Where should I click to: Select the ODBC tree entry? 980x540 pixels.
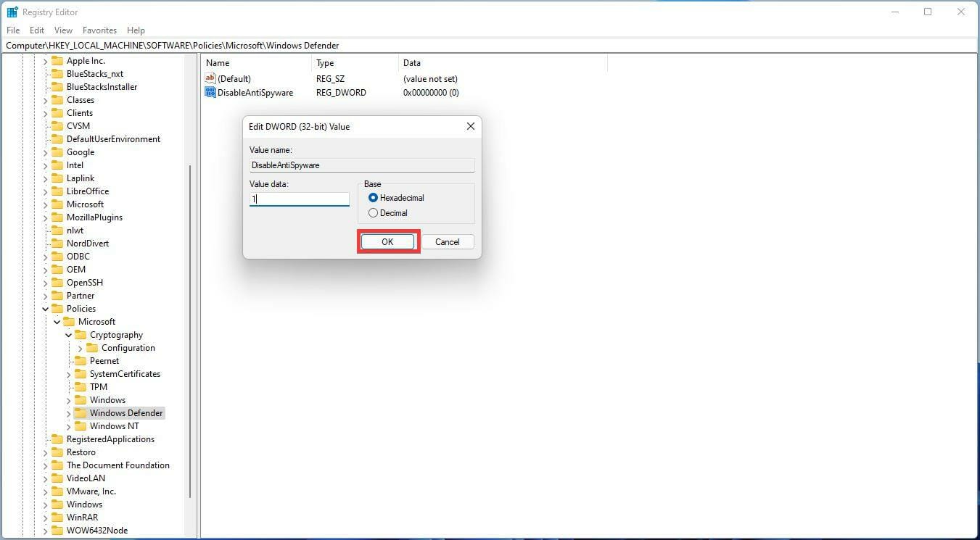pos(78,257)
